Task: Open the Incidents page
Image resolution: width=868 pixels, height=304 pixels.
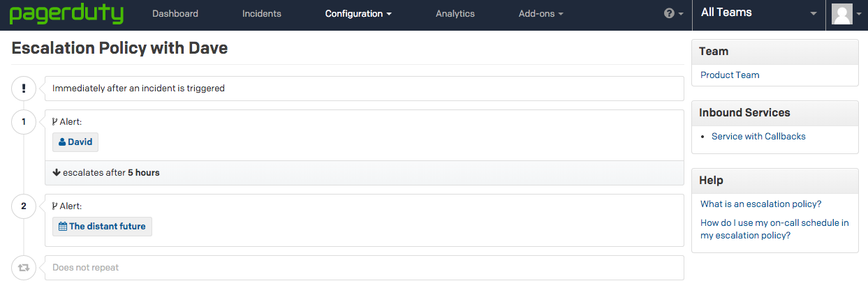Action: coord(262,14)
